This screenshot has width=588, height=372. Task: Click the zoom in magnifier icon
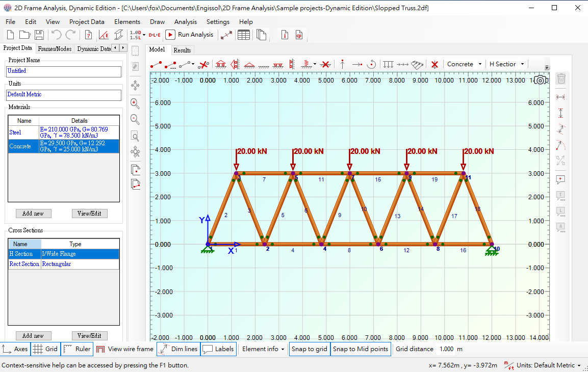point(135,103)
